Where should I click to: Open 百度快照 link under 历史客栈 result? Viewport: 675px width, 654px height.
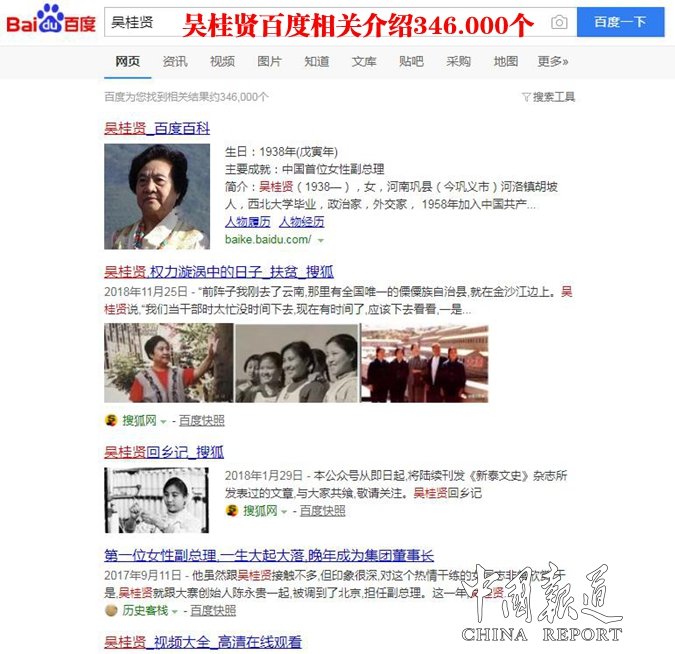(x=213, y=610)
